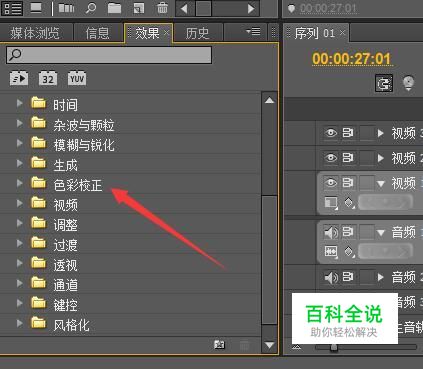Click 音频 1 set display style waveform icon
Screen dimensions: 423x369
331,252
